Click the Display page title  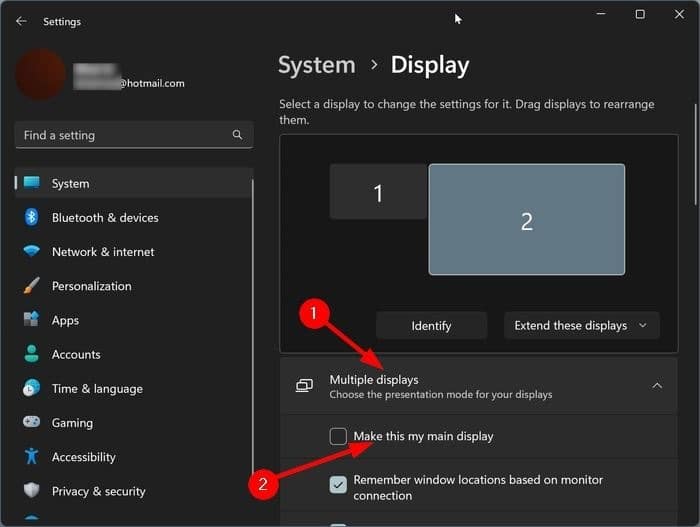(x=430, y=66)
